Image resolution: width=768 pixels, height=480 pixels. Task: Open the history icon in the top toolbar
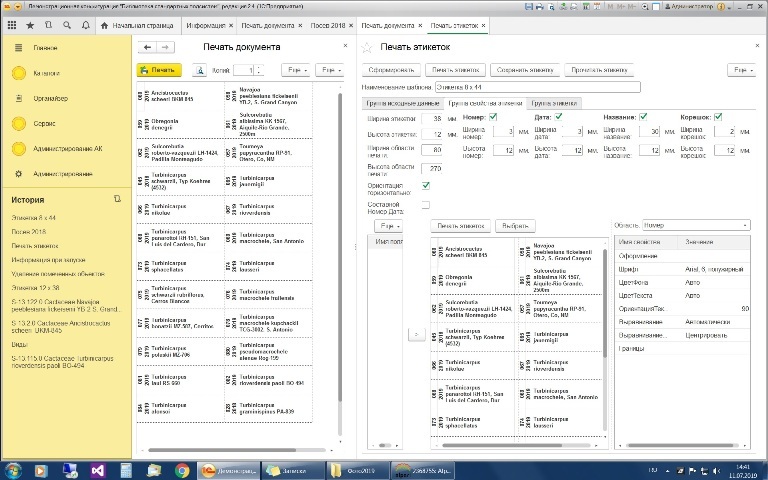49,22
